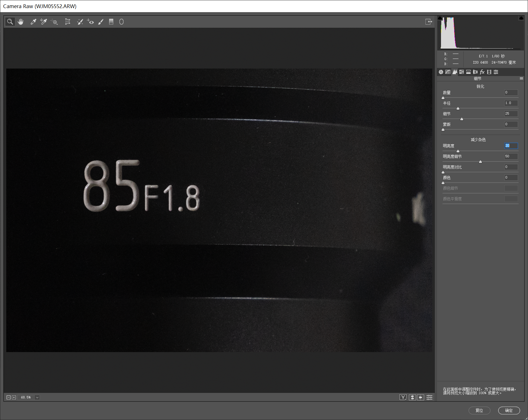Image resolution: width=528 pixels, height=420 pixels.
Task: Toggle before/after view Y button
Action: click(403, 397)
